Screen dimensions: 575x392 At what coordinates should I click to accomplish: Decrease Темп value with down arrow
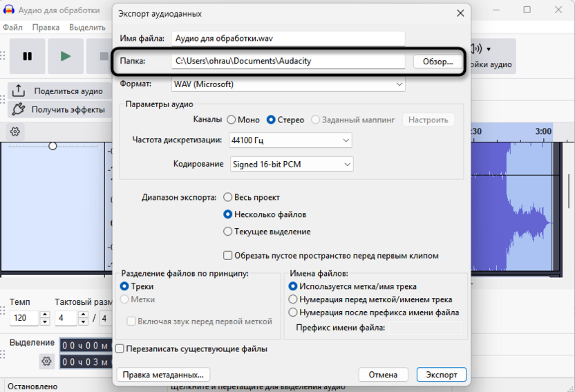pyautogui.click(x=45, y=322)
